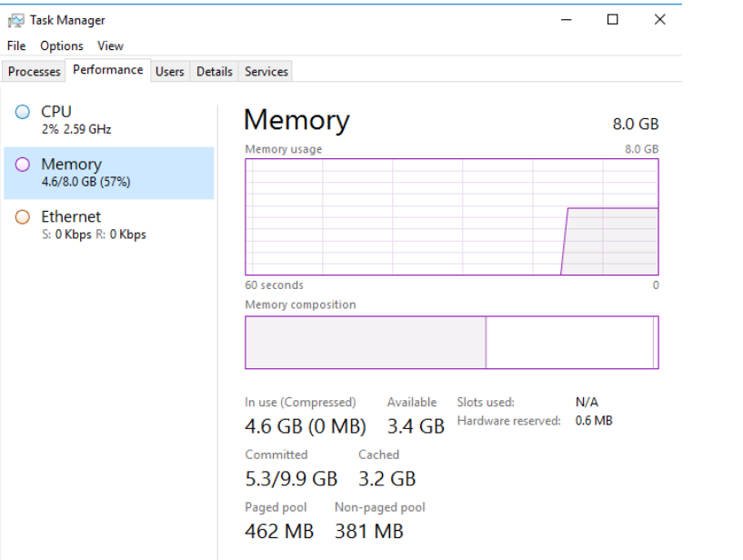Click the 3.2 GB cached value
This screenshot has width=743, height=560.
pyautogui.click(x=387, y=479)
